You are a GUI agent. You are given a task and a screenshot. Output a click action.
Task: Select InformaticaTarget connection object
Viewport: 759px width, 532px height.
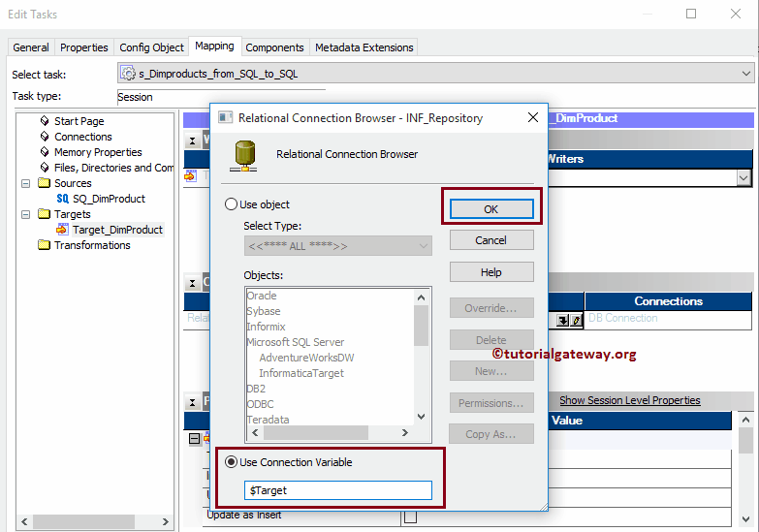tap(301, 373)
